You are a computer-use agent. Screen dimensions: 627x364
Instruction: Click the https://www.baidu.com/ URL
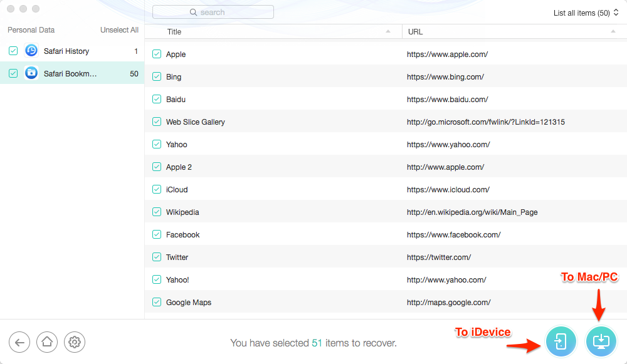[x=448, y=100]
